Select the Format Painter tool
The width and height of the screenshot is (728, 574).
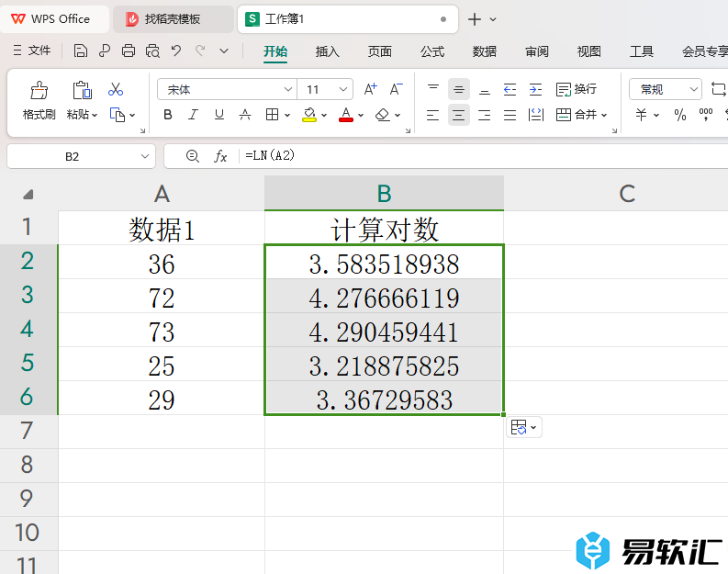39,101
